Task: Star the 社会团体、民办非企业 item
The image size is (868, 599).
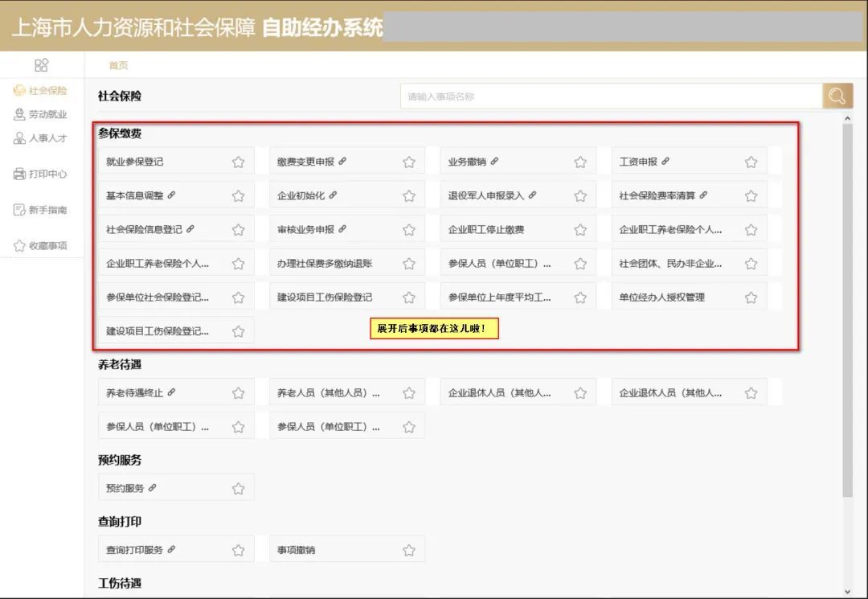Action: pyautogui.click(x=751, y=264)
